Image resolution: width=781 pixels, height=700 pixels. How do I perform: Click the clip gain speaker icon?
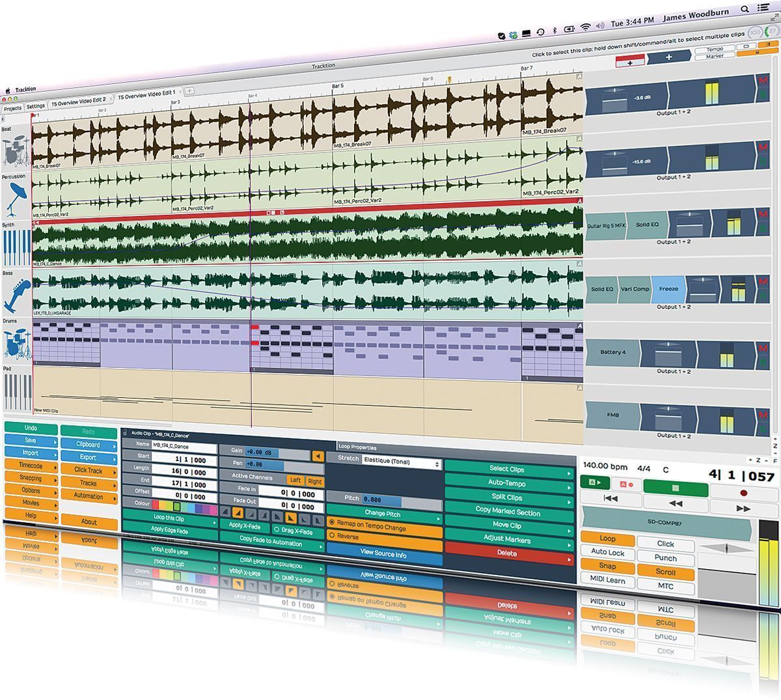(317, 456)
